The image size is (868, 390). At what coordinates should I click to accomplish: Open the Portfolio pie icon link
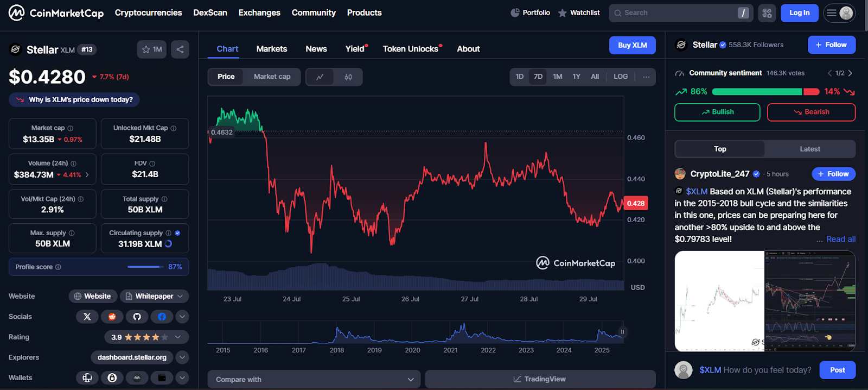(x=530, y=12)
